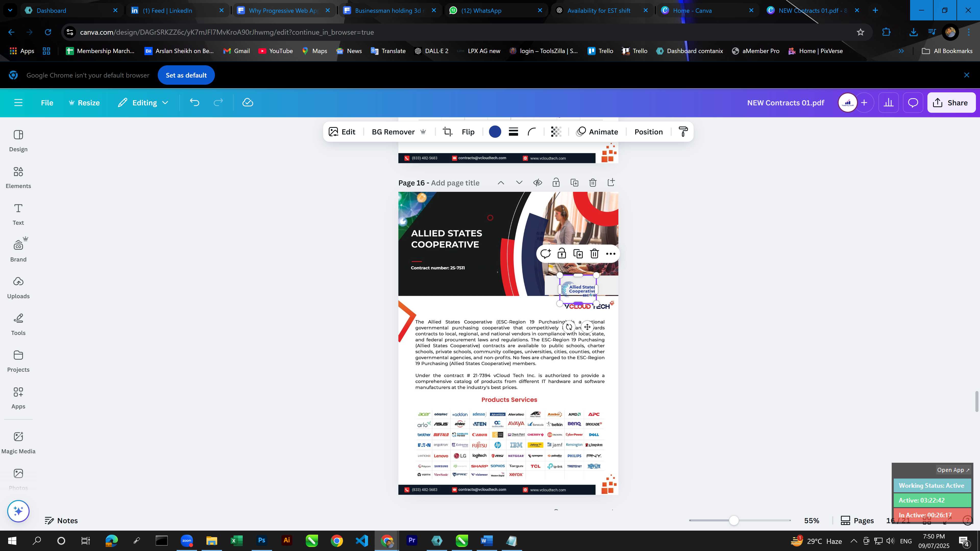Open border style options
Viewport: 980px width, 551px height.
pos(513,132)
